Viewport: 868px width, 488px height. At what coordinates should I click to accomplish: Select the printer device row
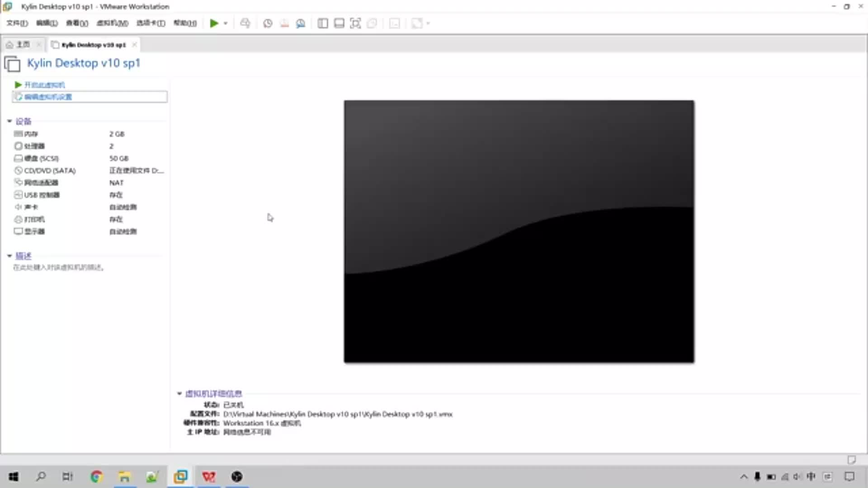click(x=90, y=219)
